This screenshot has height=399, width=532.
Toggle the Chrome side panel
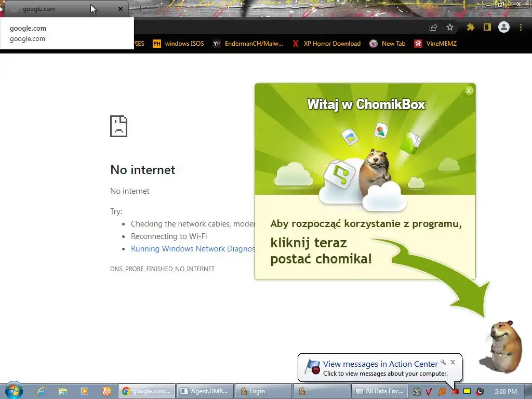(x=487, y=27)
